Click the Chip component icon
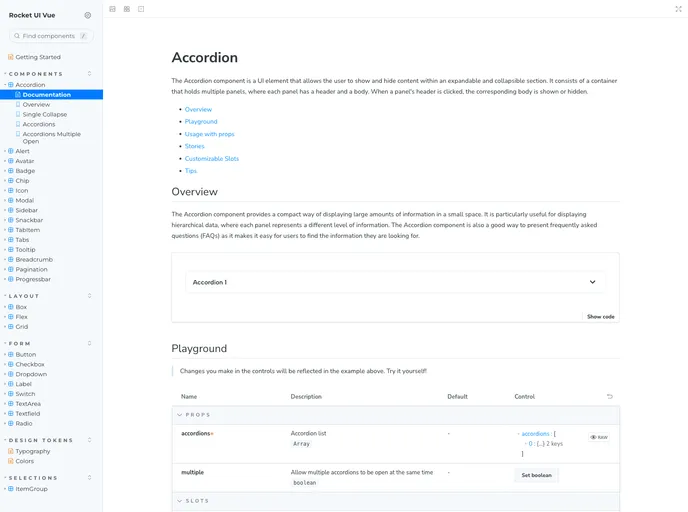The width and height of the screenshot is (688, 512). [11, 181]
